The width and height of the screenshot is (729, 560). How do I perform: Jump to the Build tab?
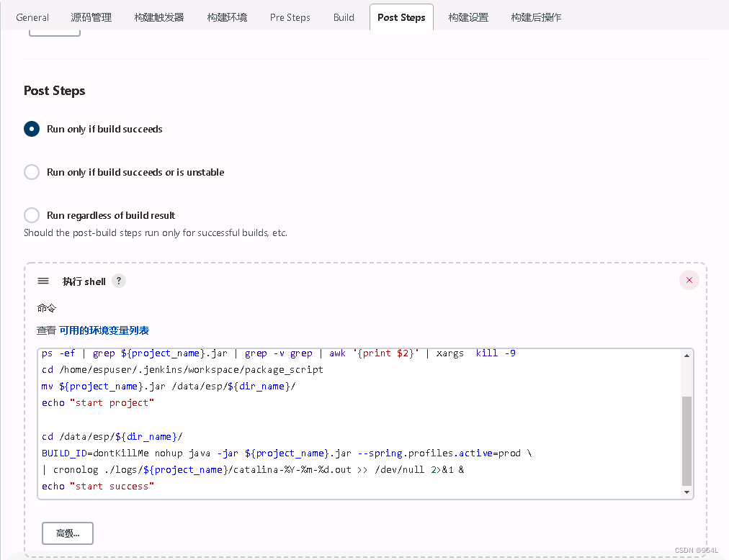pos(344,17)
